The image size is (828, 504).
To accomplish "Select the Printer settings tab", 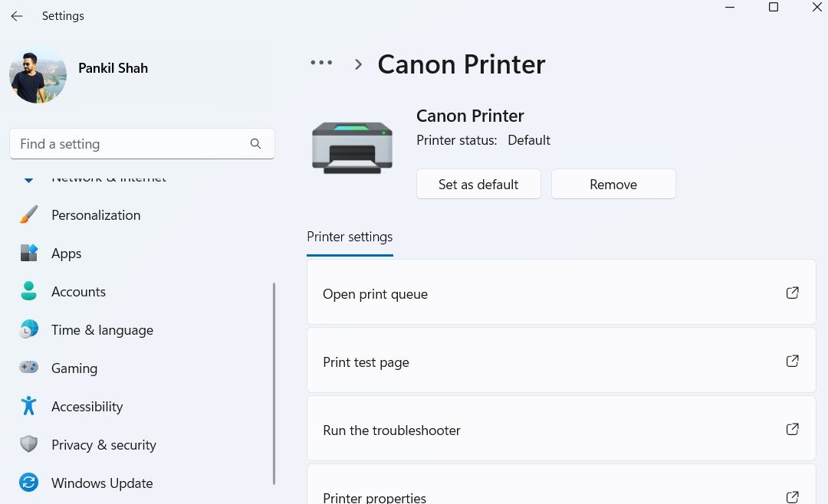I will click(x=350, y=237).
